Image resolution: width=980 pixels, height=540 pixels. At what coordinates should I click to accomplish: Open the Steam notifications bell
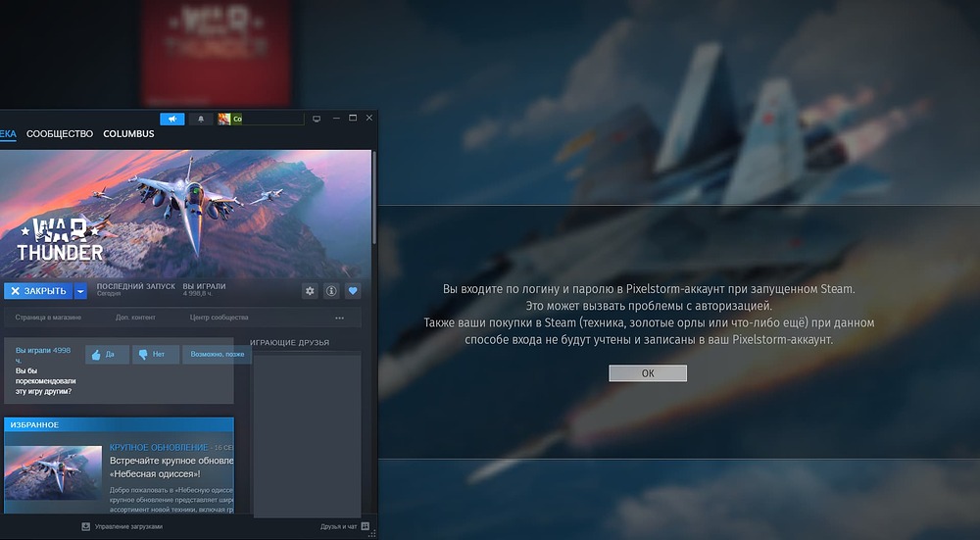pos(201,119)
